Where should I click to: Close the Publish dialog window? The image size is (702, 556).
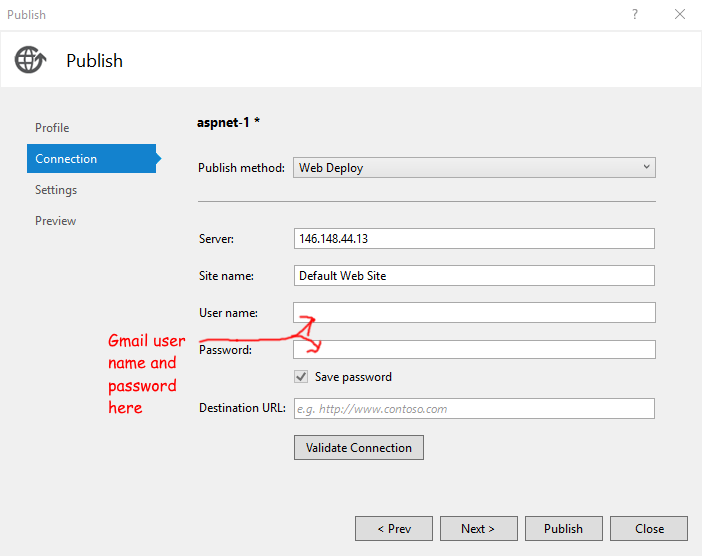[680, 15]
